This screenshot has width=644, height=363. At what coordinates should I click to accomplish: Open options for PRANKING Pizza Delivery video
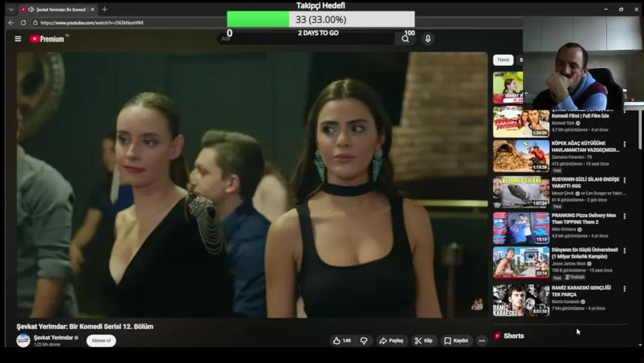pyautogui.click(x=624, y=216)
